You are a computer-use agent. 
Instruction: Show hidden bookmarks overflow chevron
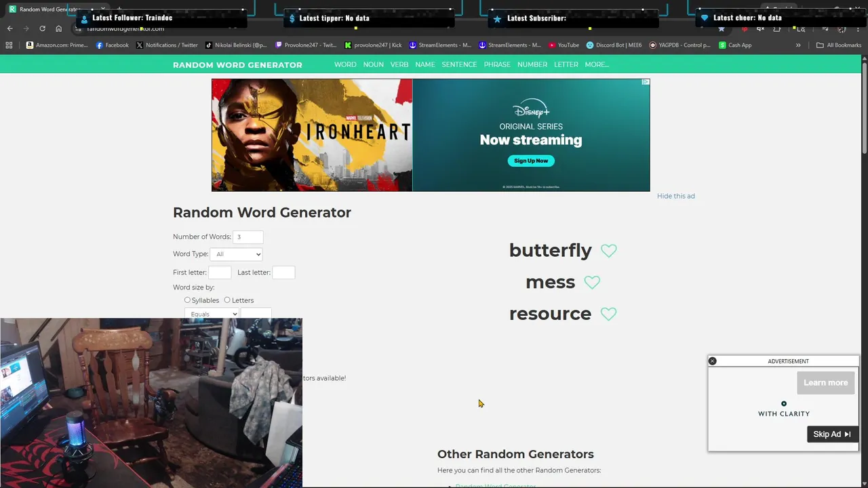click(x=798, y=45)
